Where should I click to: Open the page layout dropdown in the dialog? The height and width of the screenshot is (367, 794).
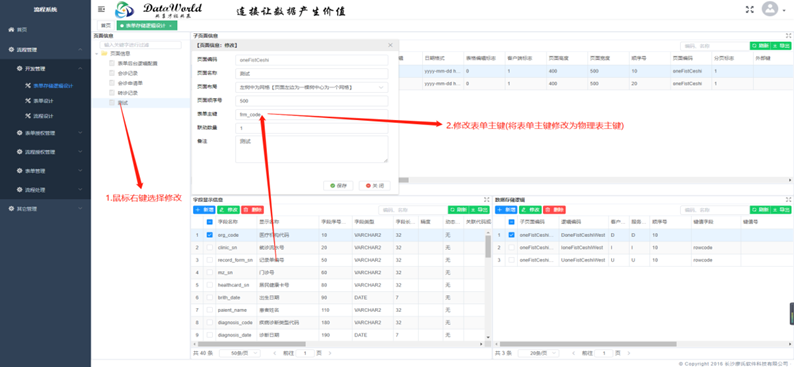[312, 87]
